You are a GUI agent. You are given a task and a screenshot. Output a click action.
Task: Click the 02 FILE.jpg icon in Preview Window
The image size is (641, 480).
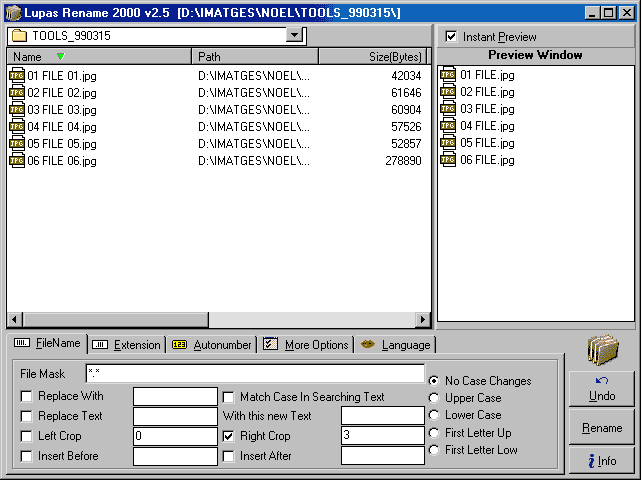pyautogui.click(x=448, y=92)
